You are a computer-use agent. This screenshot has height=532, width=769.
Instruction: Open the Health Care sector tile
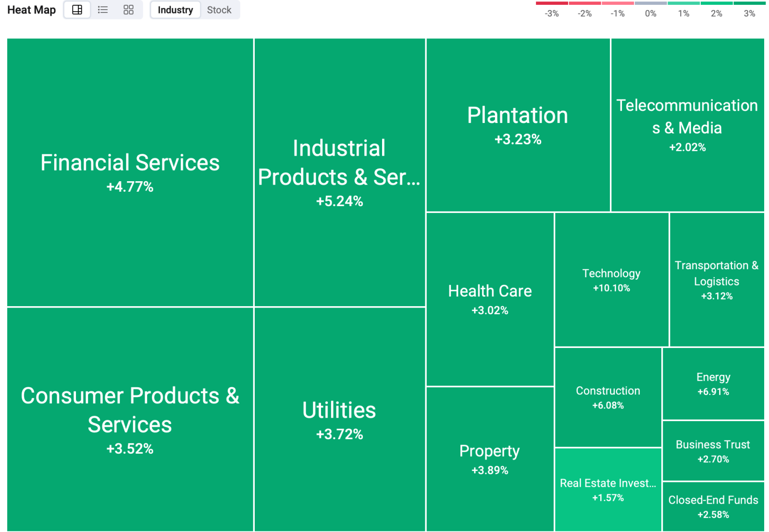pos(490,299)
